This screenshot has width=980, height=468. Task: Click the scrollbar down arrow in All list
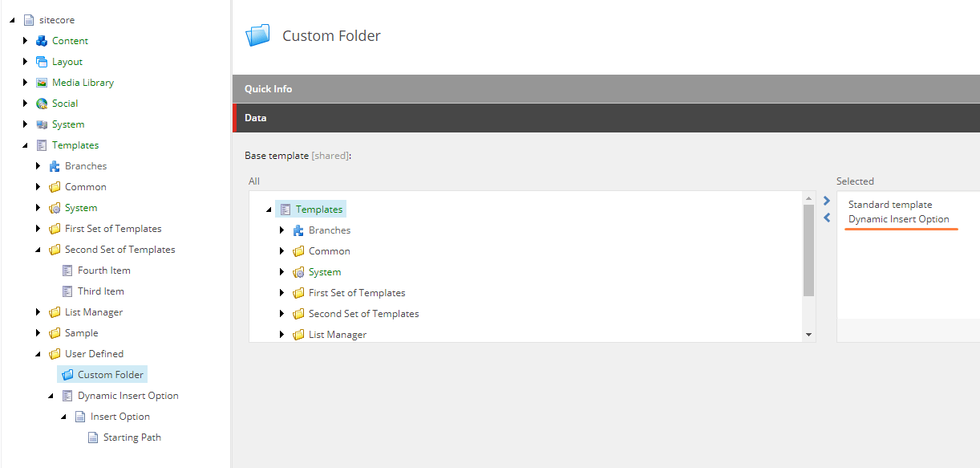click(808, 333)
